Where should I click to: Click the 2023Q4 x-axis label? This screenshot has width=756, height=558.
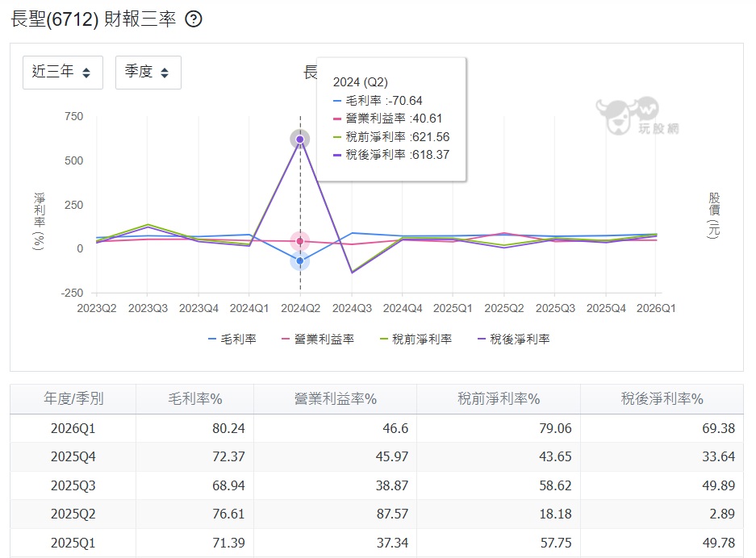(198, 308)
